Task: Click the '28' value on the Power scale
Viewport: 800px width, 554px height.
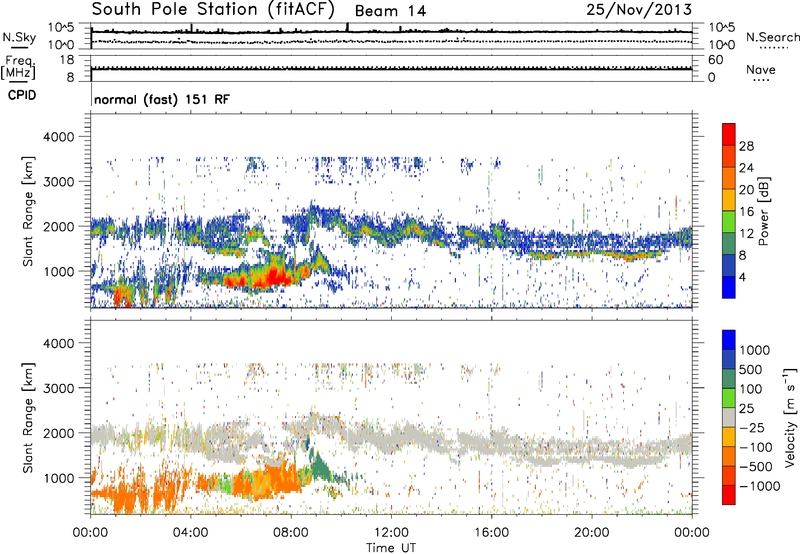Action: 746,146
